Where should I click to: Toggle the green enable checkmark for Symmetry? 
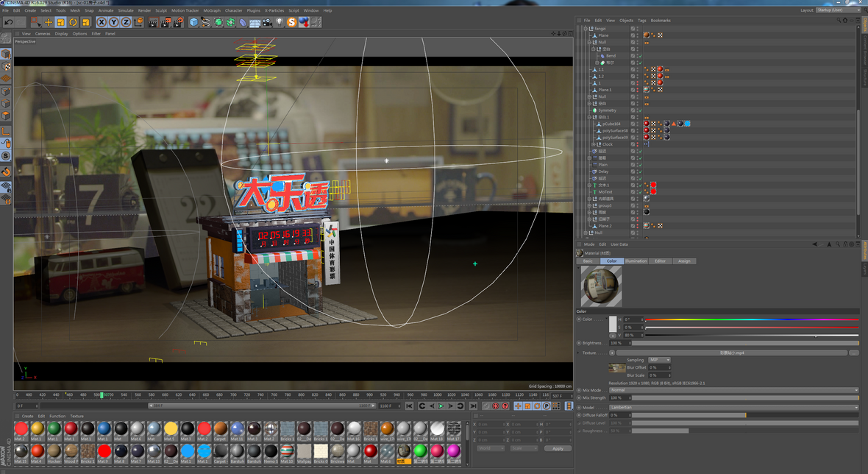[640, 110]
